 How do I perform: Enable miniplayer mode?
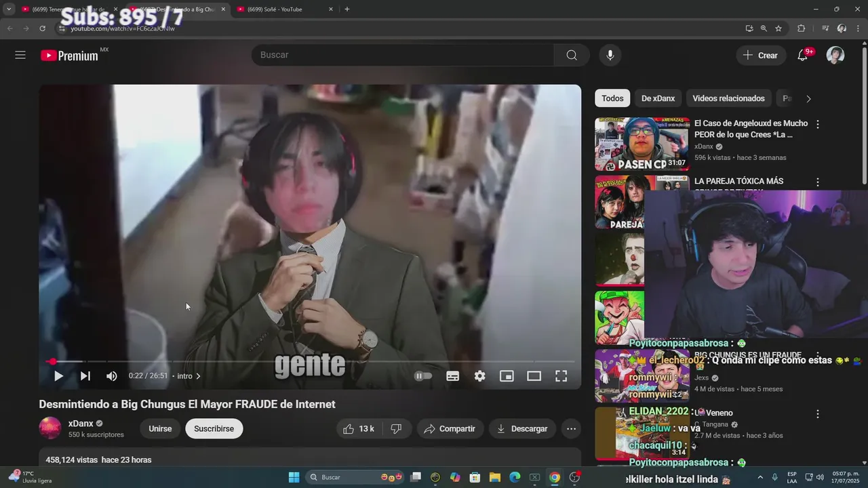pyautogui.click(x=507, y=375)
